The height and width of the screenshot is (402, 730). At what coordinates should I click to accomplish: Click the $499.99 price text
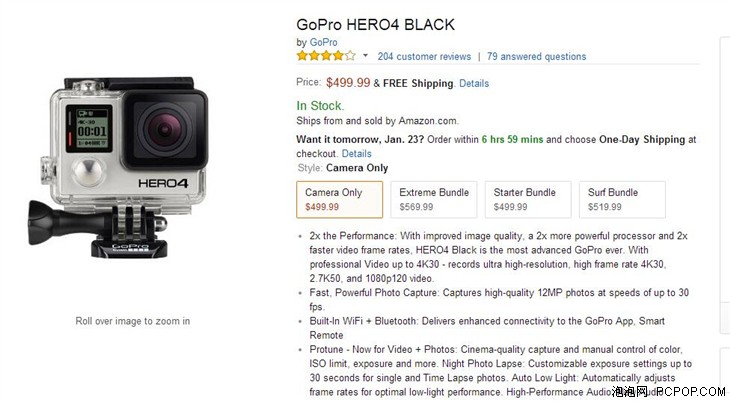pos(348,83)
